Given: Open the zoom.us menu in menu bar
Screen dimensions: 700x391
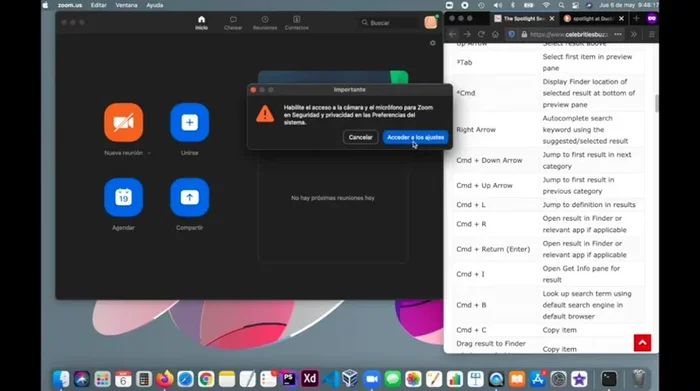Looking at the screenshot, I should tap(70, 5).
